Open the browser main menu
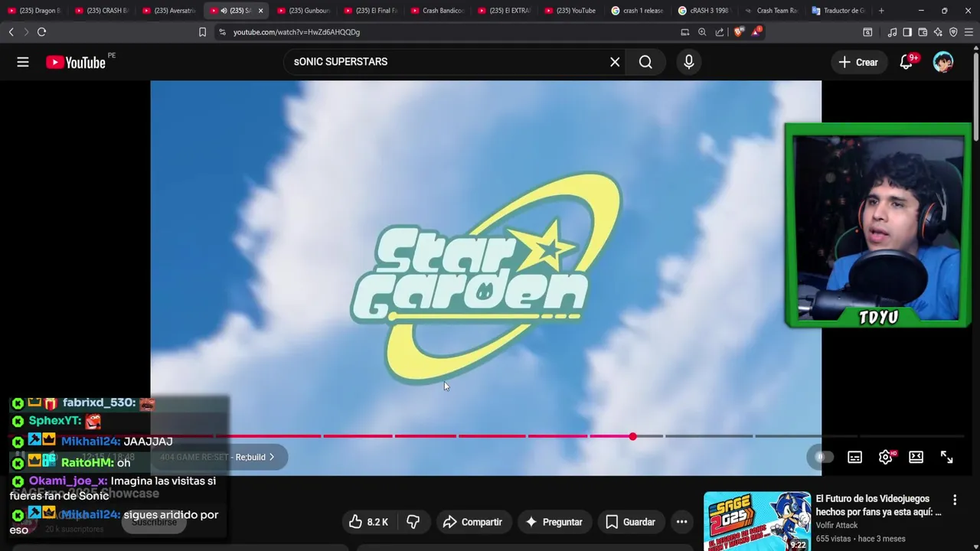Screen dimensions: 980x551 point(969,32)
